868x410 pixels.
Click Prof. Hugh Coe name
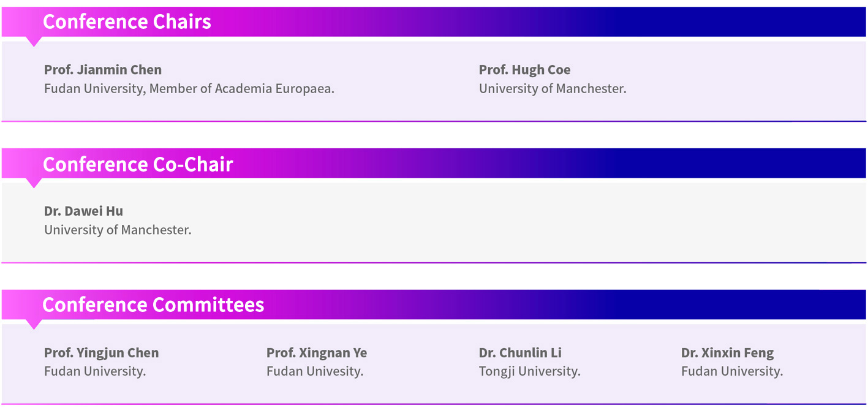524,70
